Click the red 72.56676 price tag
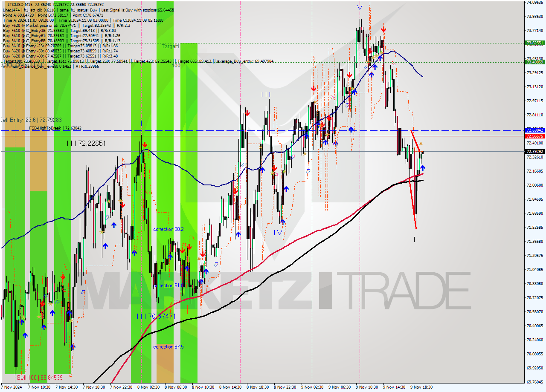The height and width of the screenshot is (392, 546). tap(535, 136)
